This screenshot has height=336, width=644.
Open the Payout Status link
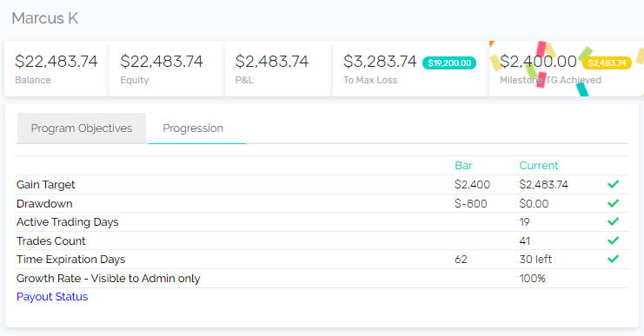(x=52, y=297)
